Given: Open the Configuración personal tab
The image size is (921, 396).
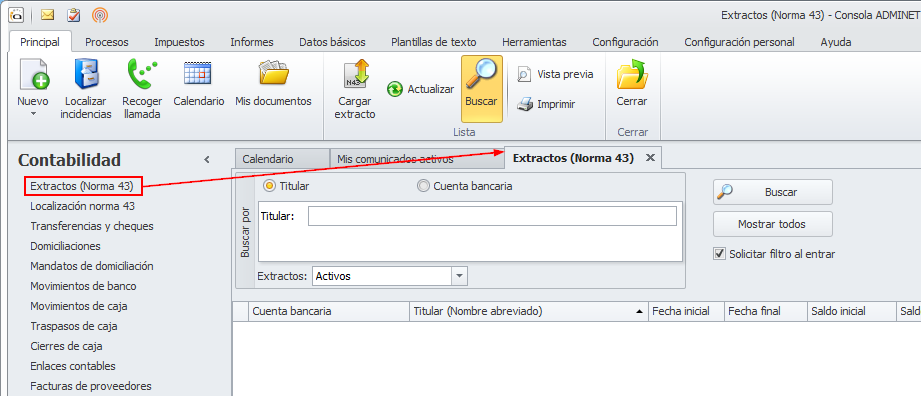Looking at the screenshot, I should point(739,42).
